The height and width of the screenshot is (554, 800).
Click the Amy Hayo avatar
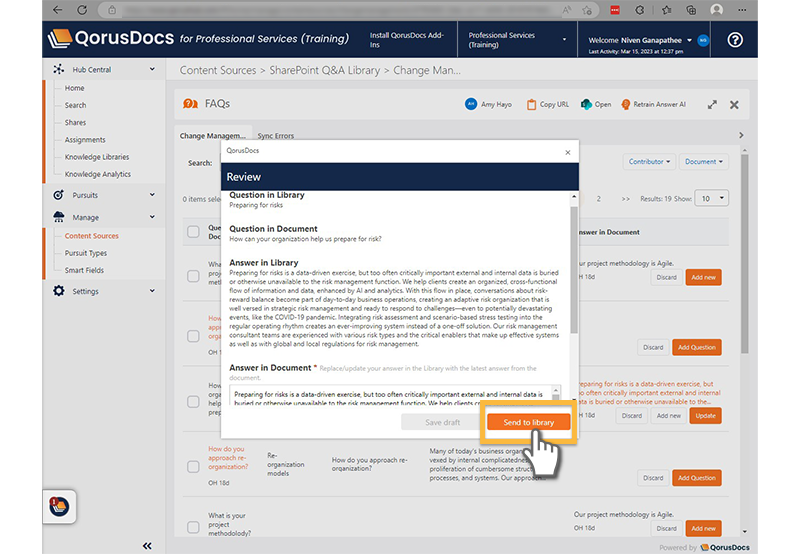[471, 104]
